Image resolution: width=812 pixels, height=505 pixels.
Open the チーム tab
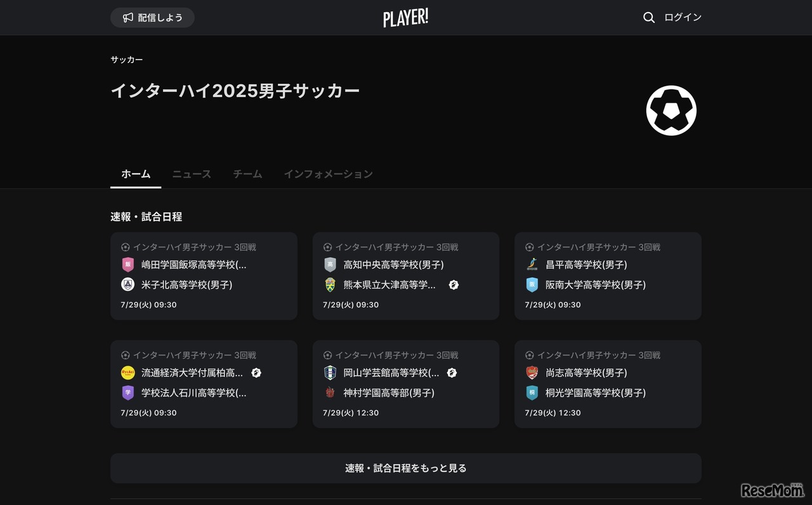[x=247, y=174]
